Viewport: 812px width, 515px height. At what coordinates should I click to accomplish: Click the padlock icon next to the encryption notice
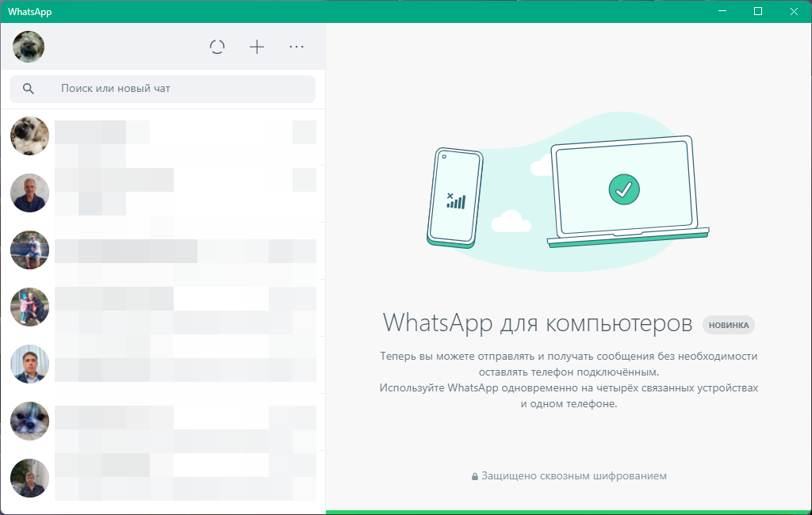point(475,477)
